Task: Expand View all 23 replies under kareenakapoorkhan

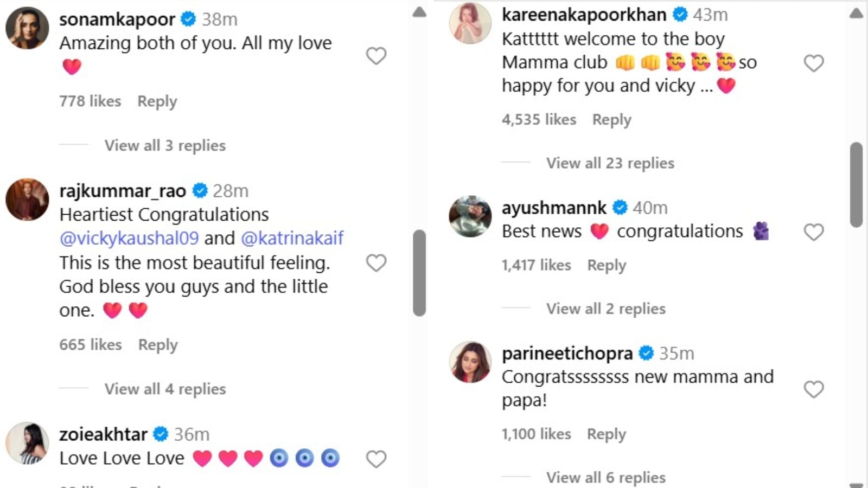Action: (610, 163)
